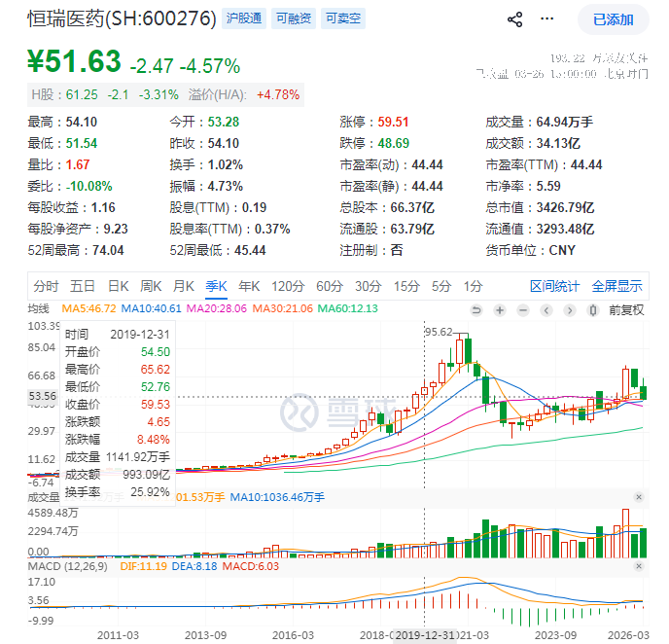Open the 月K chart tab

coord(184,286)
